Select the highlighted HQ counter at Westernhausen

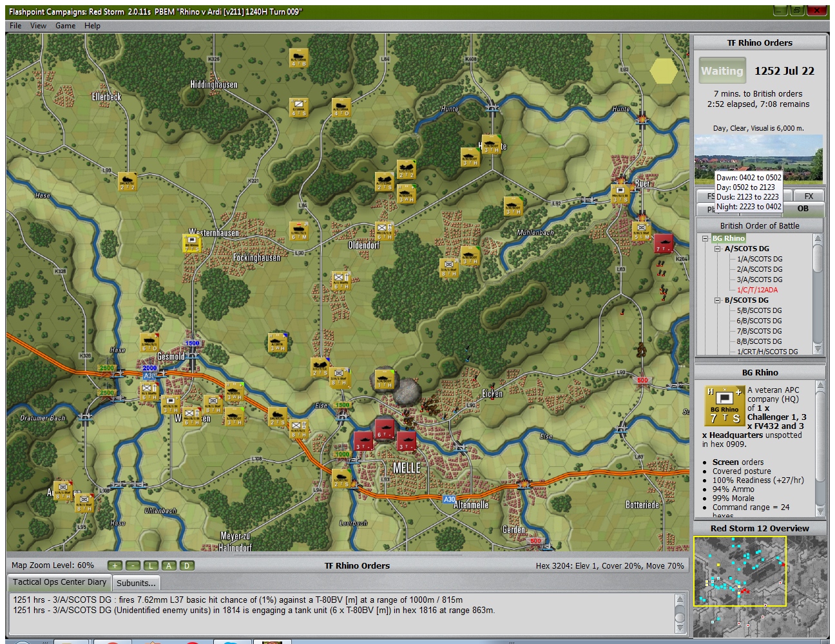click(x=192, y=243)
